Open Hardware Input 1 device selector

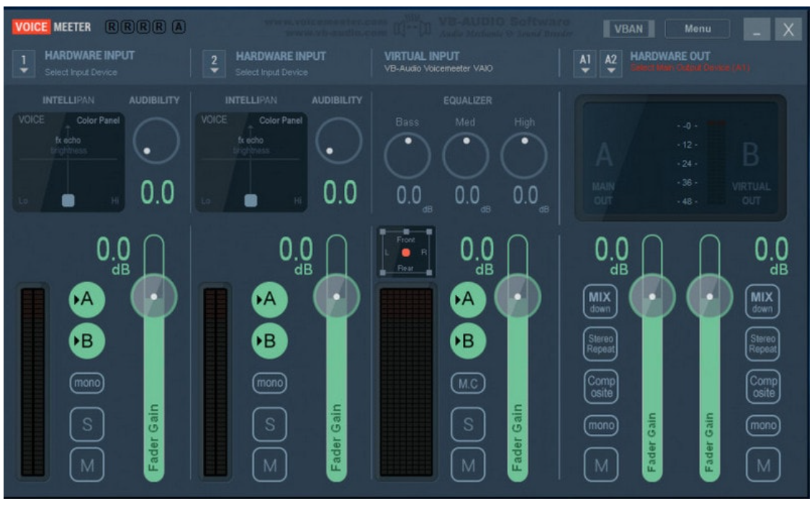point(25,63)
